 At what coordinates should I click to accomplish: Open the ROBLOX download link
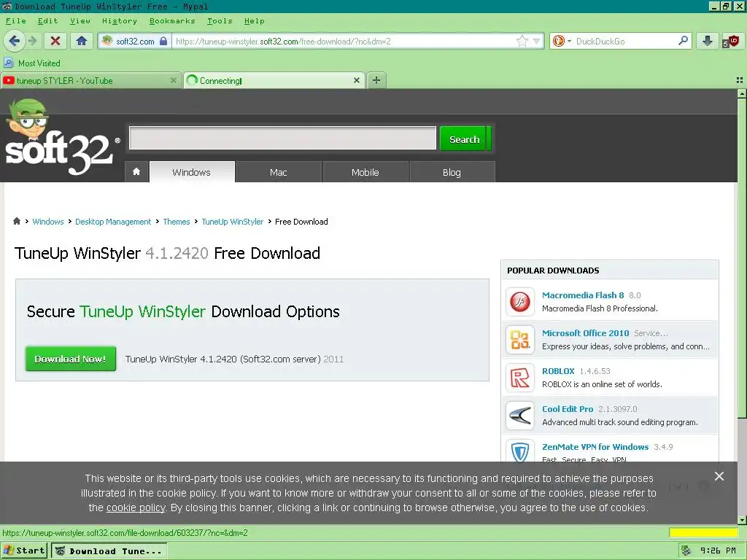(558, 371)
